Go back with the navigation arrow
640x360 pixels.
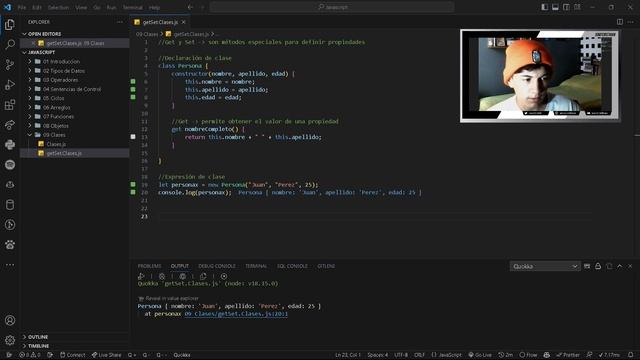point(191,7)
